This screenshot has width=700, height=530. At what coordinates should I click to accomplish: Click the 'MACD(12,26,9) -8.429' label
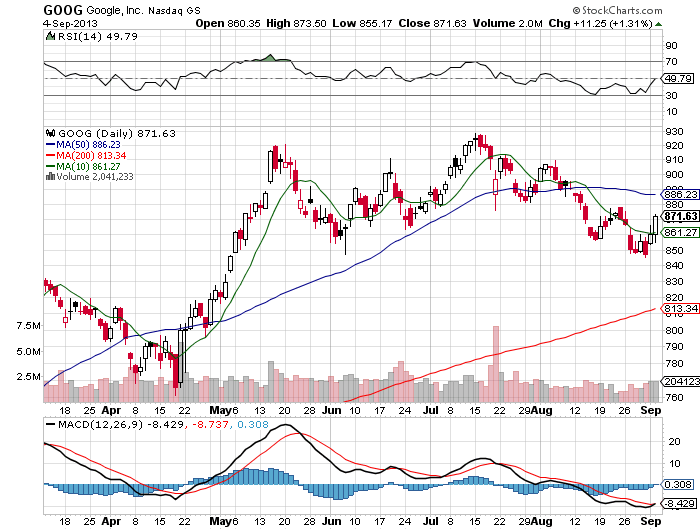point(121,424)
